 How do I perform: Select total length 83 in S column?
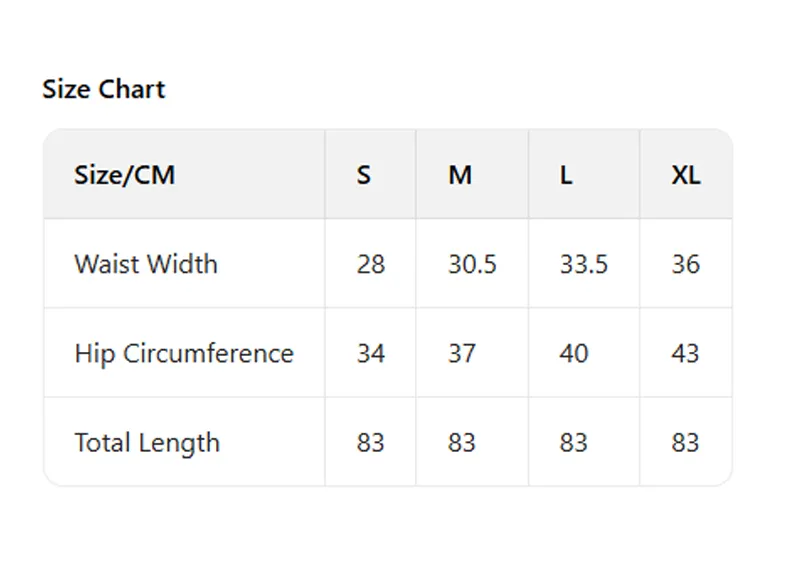point(370,442)
